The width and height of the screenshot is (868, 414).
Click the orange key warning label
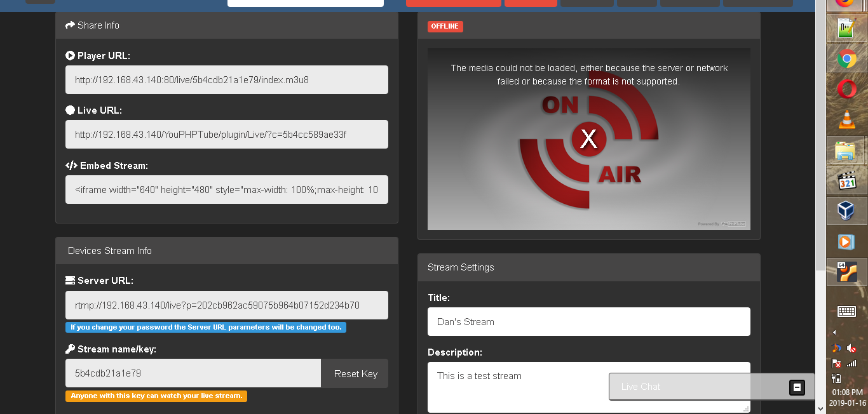click(156, 396)
